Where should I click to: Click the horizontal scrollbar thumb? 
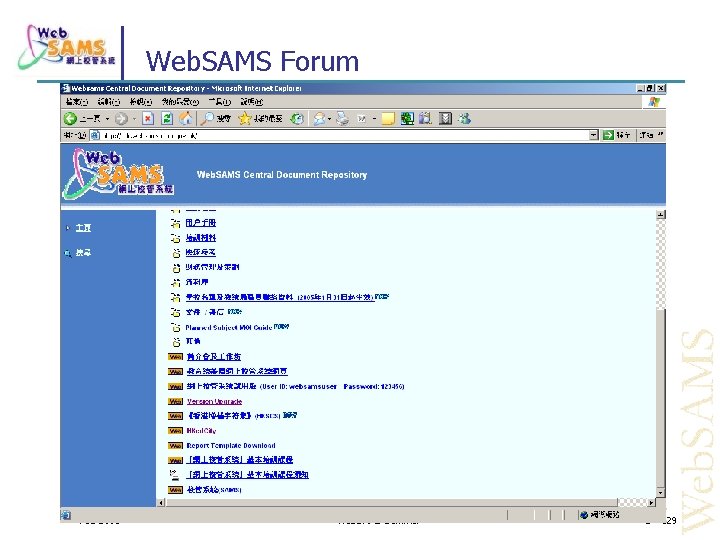tap(392, 503)
